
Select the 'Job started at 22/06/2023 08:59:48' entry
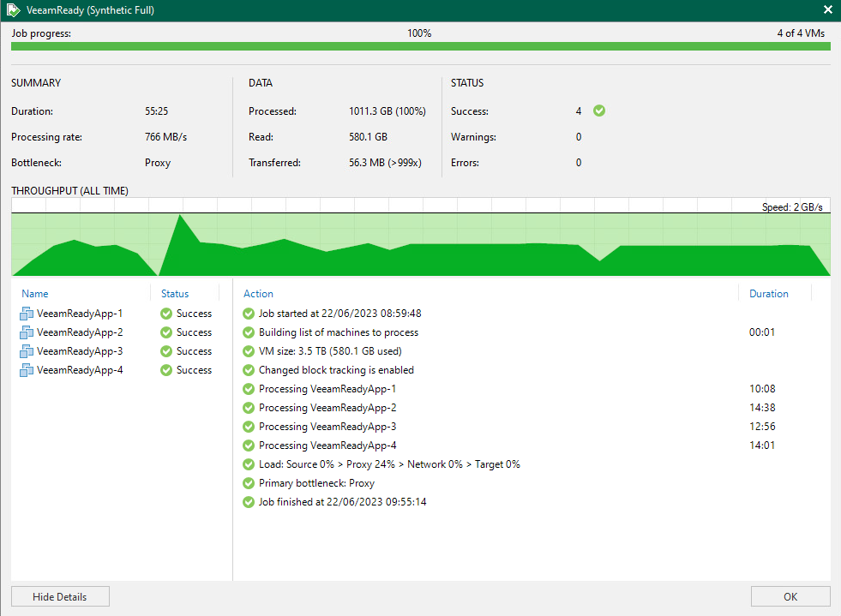pyautogui.click(x=340, y=314)
